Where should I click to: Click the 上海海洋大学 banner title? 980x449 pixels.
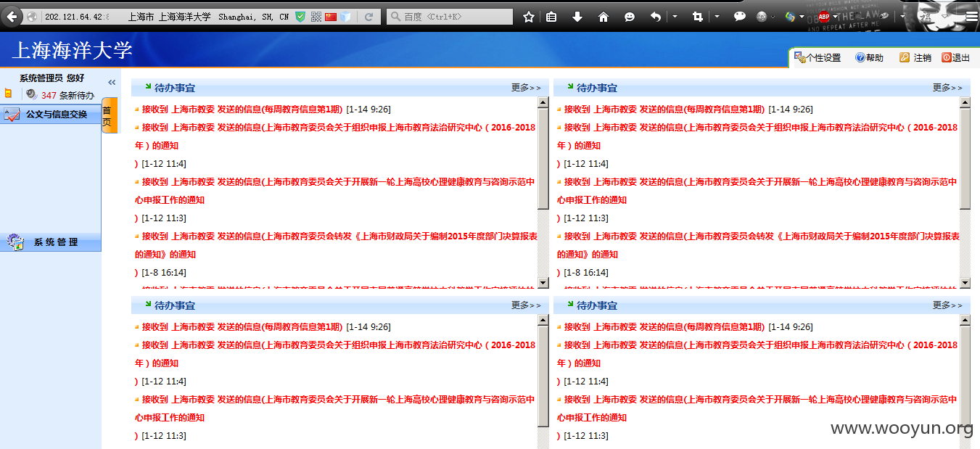click(x=73, y=50)
